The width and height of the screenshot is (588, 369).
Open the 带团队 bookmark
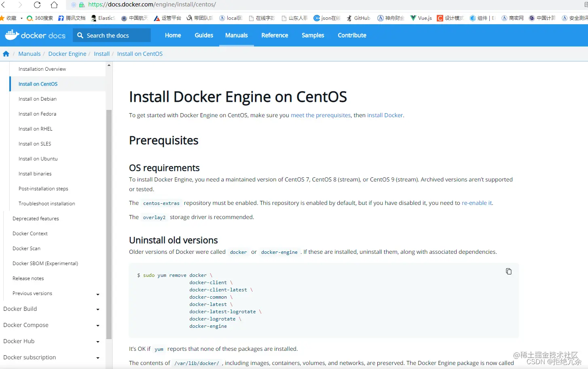tap(200, 18)
